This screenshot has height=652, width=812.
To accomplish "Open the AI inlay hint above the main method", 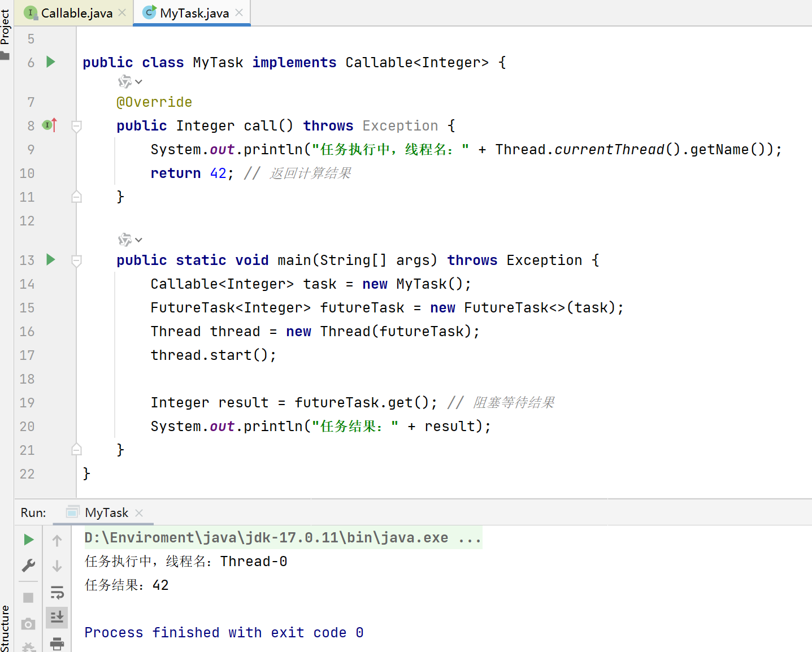I will click(130, 240).
